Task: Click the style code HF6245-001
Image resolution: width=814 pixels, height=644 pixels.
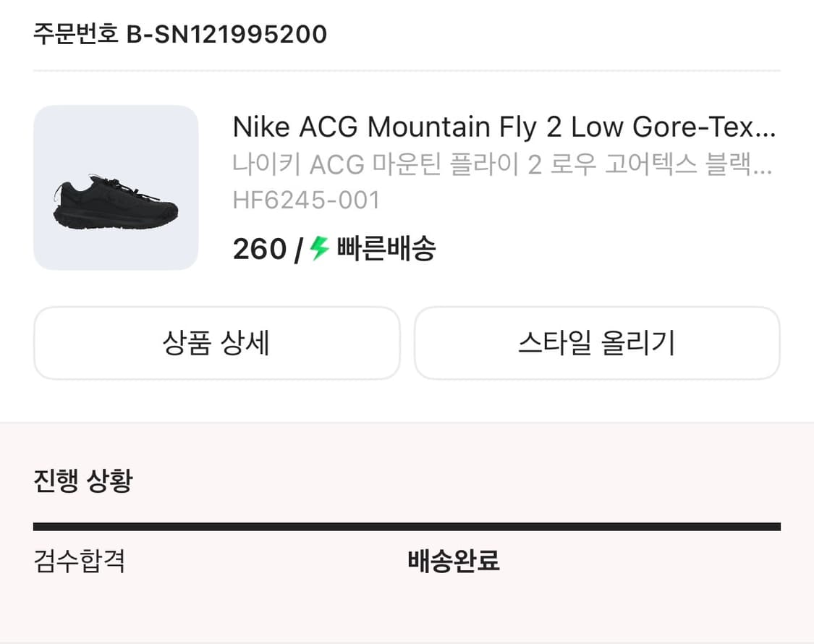Action: pyautogui.click(x=307, y=200)
